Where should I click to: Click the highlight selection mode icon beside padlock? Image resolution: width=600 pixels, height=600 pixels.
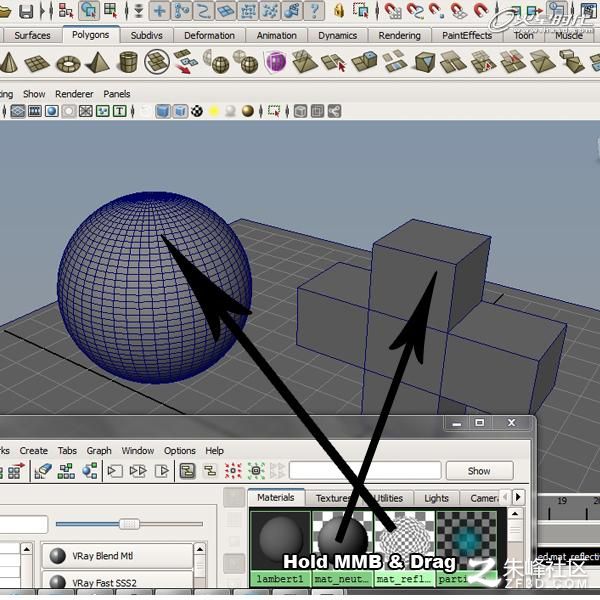360,11
